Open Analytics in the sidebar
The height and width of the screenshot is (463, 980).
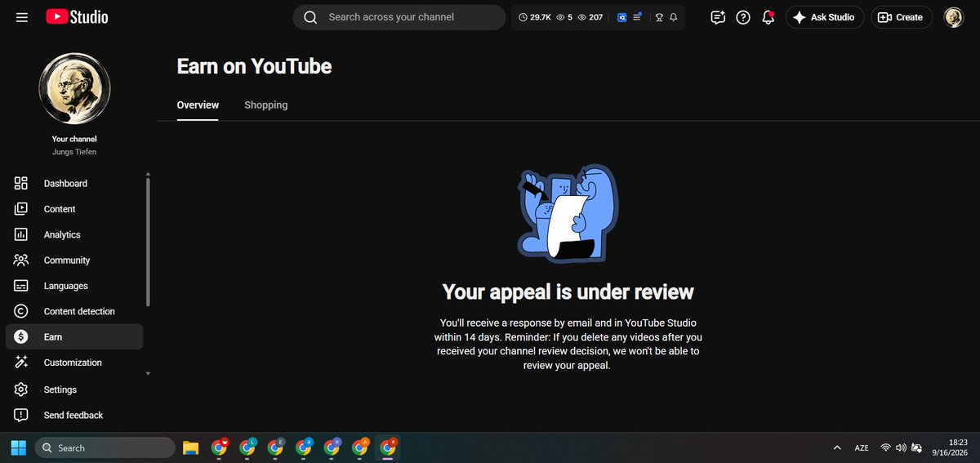[74, 234]
